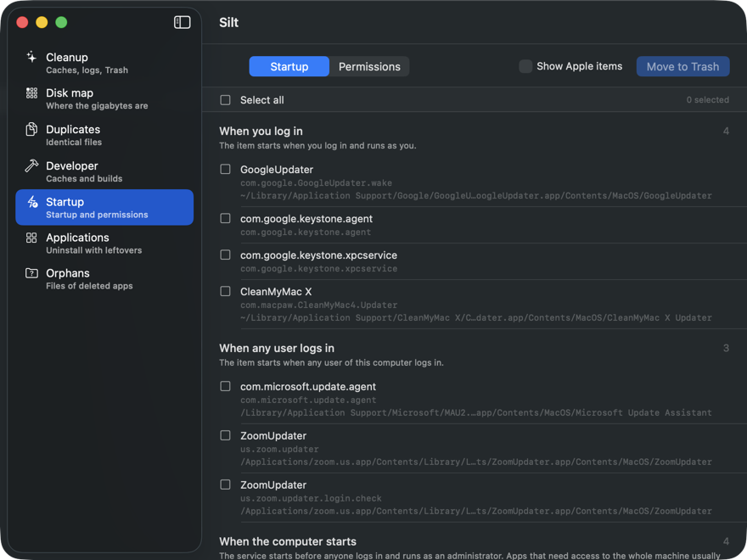This screenshot has width=747, height=560.
Task: Enable Show Apple items checkbox
Action: tap(525, 66)
